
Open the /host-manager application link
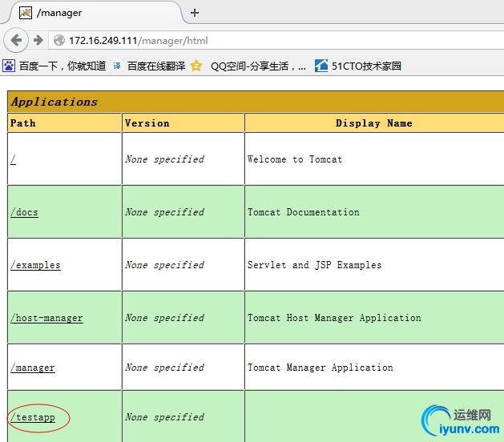click(46, 318)
